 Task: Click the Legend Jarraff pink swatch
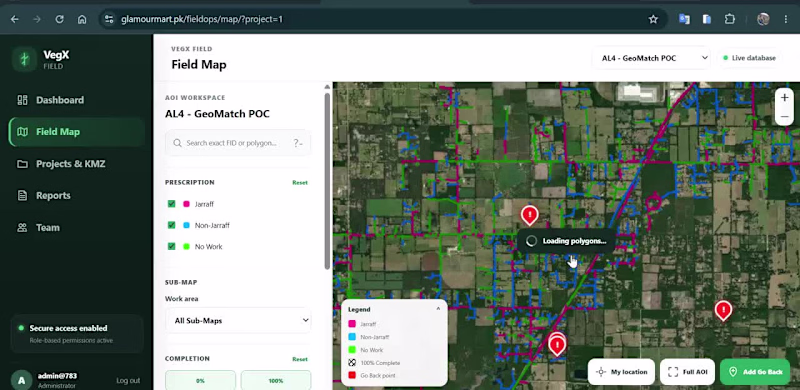352,324
